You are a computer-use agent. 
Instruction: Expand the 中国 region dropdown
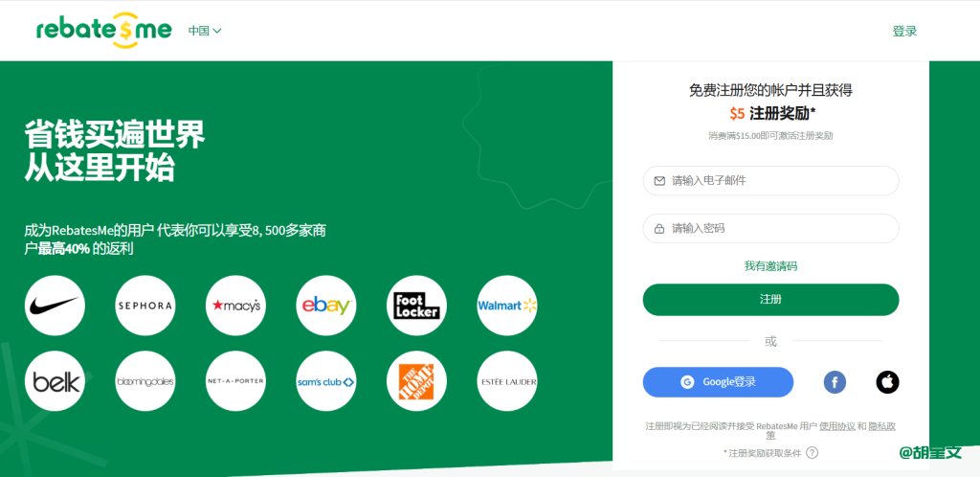click(x=205, y=31)
